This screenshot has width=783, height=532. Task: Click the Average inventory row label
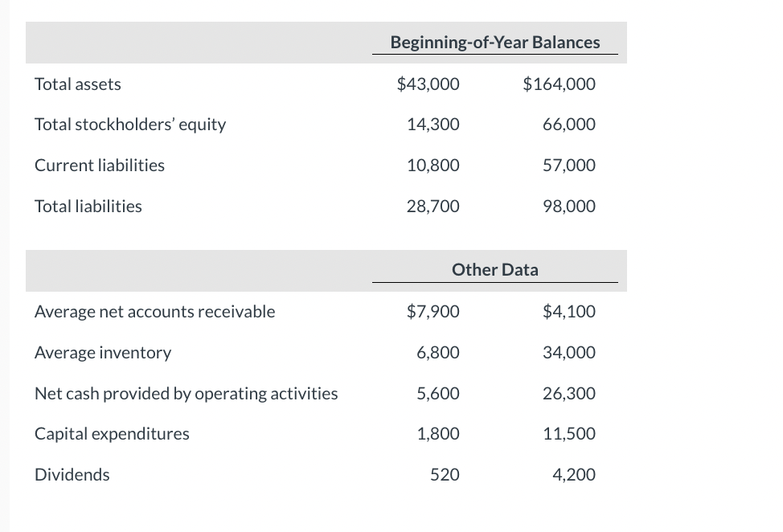point(103,352)
